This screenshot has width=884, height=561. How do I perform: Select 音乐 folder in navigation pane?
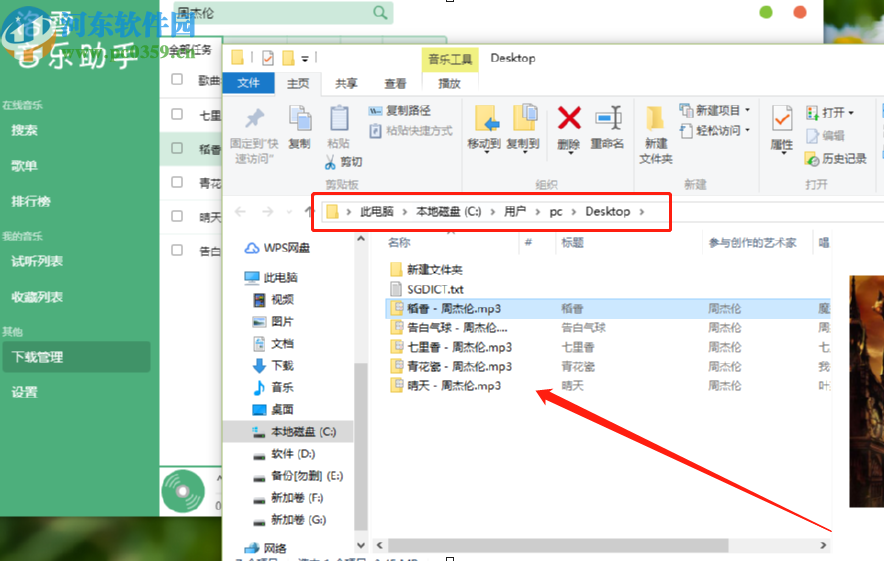tap(273, 387)
